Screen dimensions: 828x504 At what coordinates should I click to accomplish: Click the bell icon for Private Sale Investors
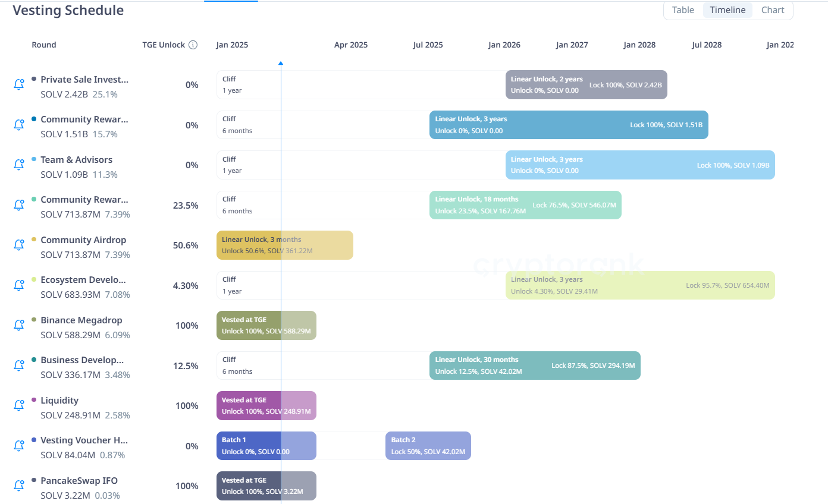tap(18, 85)
